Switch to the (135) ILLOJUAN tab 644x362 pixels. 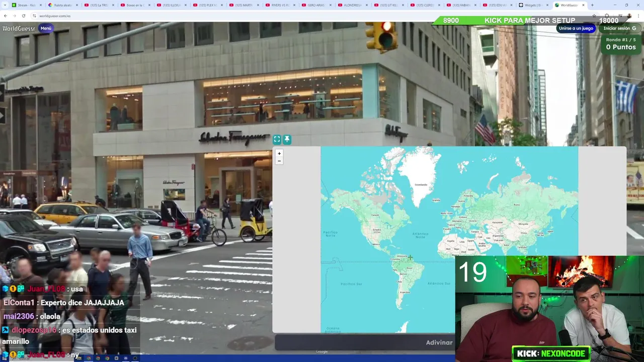pyautogui.click(x=171, y=5)
